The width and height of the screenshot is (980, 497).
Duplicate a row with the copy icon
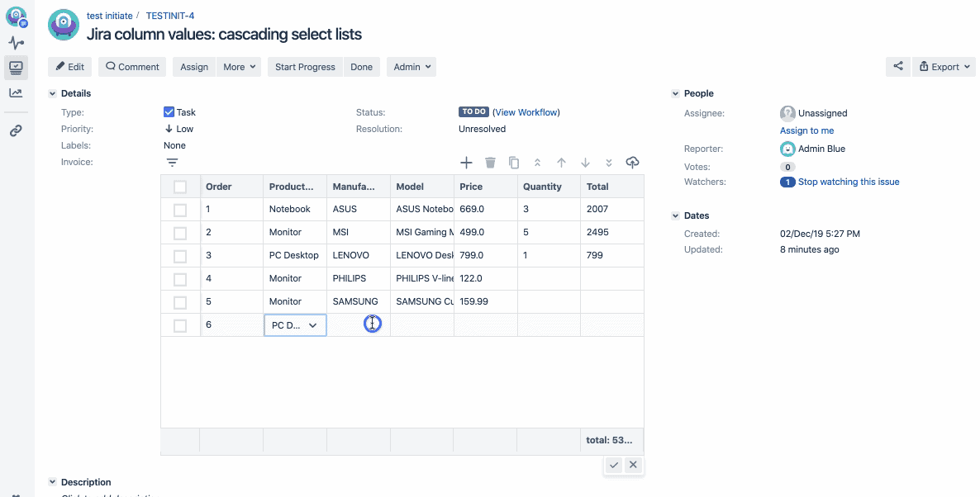coord(514,163)
